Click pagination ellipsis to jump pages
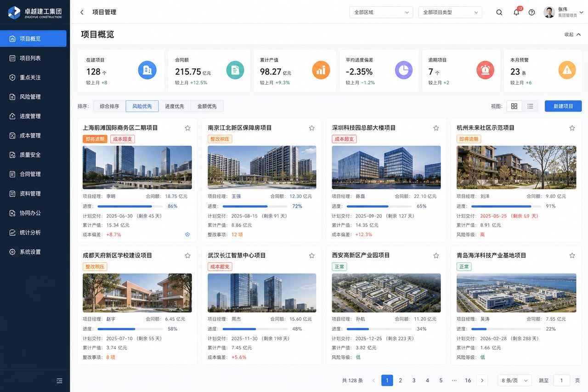Viewport: 588px width, 392px height. [x=454, y=381]
